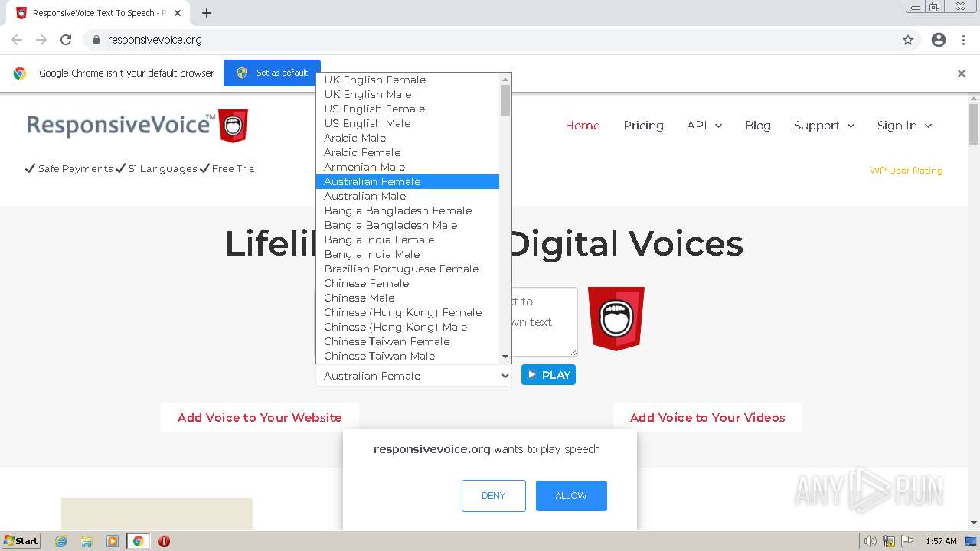Open the Blog page
Image resolution: width=980 pixels, height=551 pixels.
click(758, 126)
